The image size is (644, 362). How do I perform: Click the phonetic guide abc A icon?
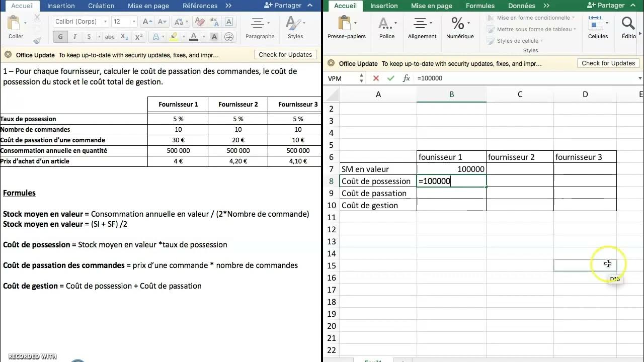(x=214, y=22)
